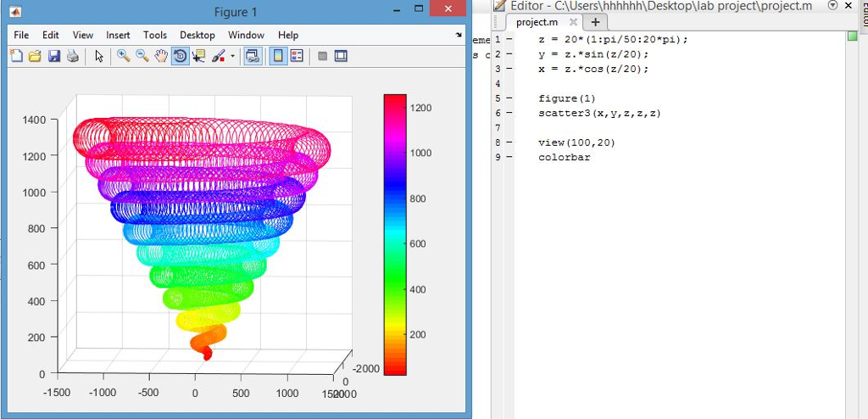Select the Pan hand tool

(161, 56)
